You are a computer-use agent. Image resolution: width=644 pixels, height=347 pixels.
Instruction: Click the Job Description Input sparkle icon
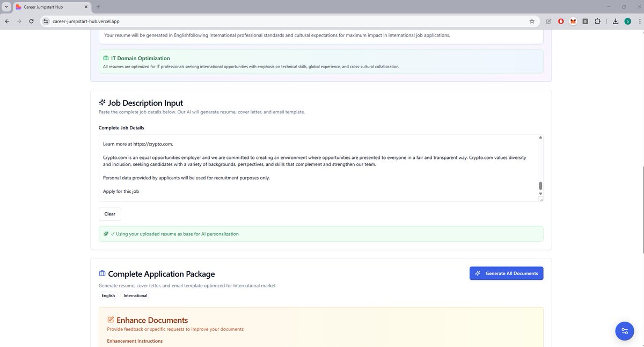click(103, 103)
